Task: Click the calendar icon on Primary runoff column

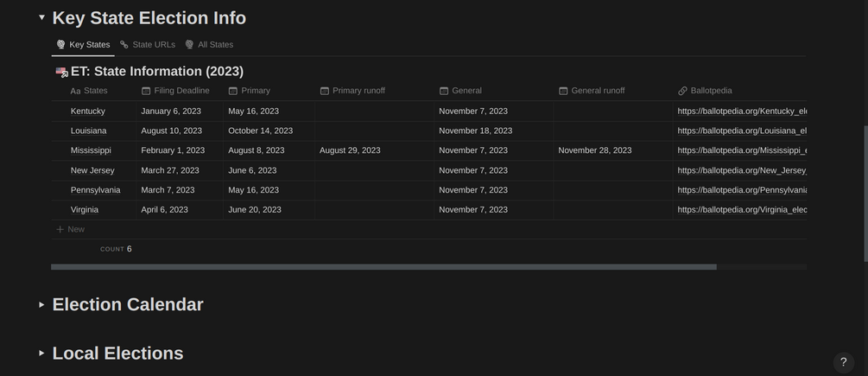Action: coord(325,91)
